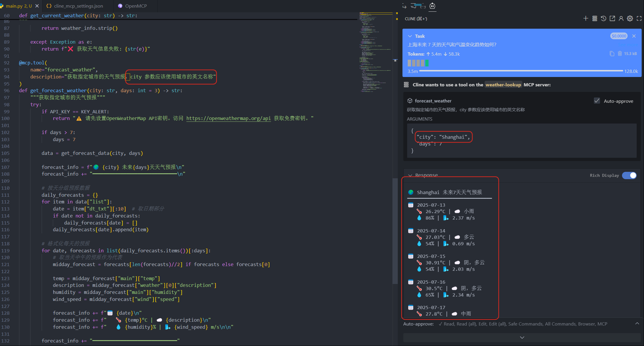Viewport: 644px width, 346px height.
Task: Turn off the Rich Display toggle
Action: [x=629, y=175]
